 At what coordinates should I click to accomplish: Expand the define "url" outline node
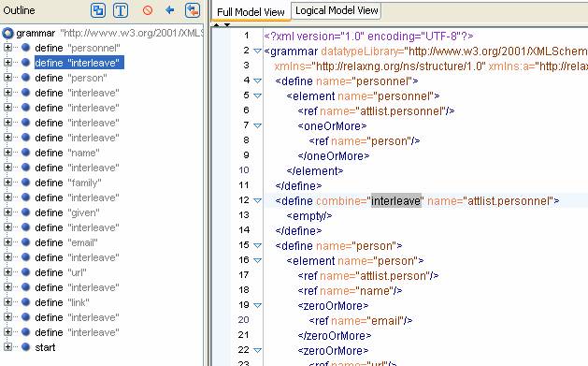(7, 272)
